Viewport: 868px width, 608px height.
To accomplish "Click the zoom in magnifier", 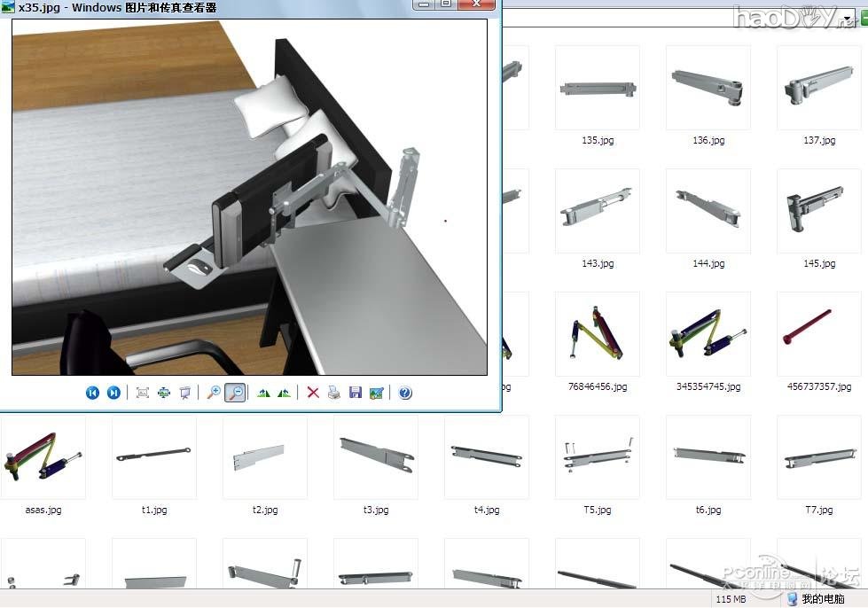I will pyautogui.click(x=214, y=393).
